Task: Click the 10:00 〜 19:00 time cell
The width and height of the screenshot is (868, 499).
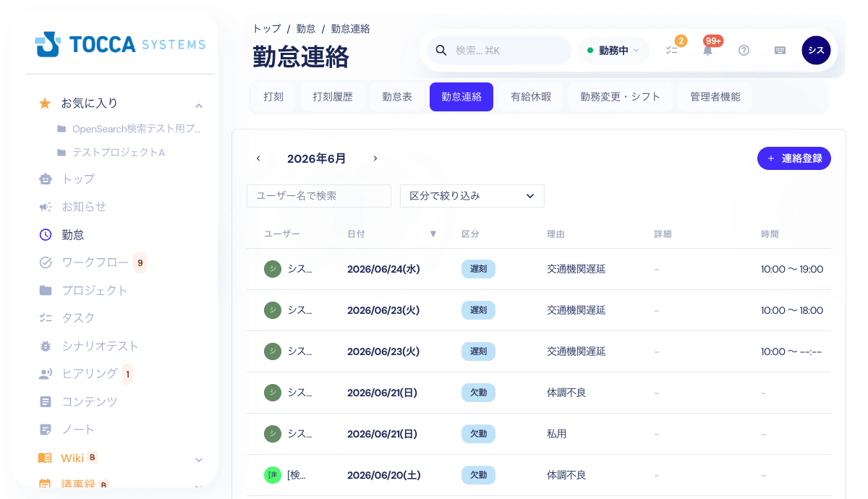Action: pos(792,269)
